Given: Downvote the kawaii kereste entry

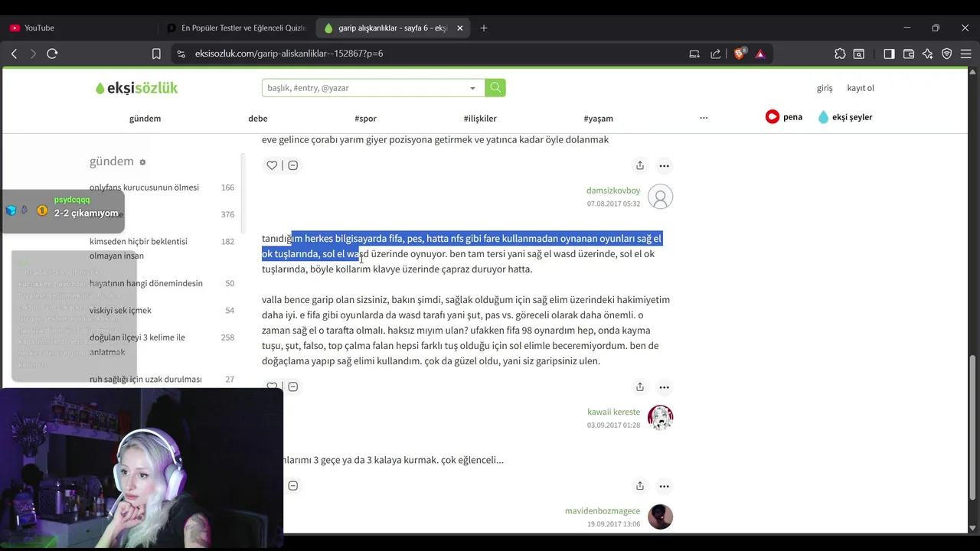Looking at the screenshot, I should (292, 386).
